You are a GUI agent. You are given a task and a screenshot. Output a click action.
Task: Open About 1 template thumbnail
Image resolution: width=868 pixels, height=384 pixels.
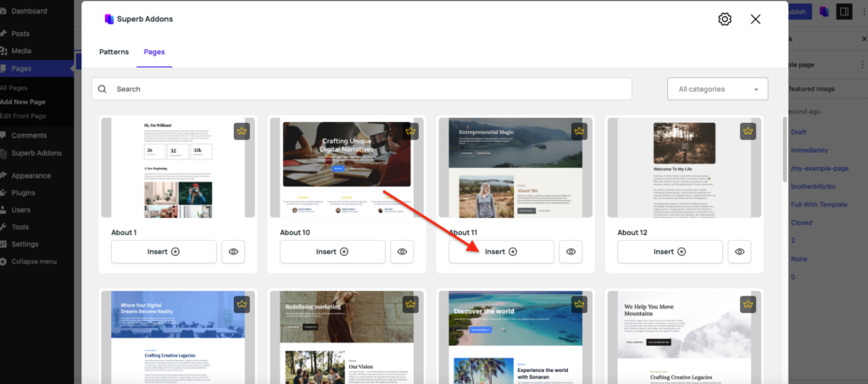pyautogui.click(x=178, y=167)
